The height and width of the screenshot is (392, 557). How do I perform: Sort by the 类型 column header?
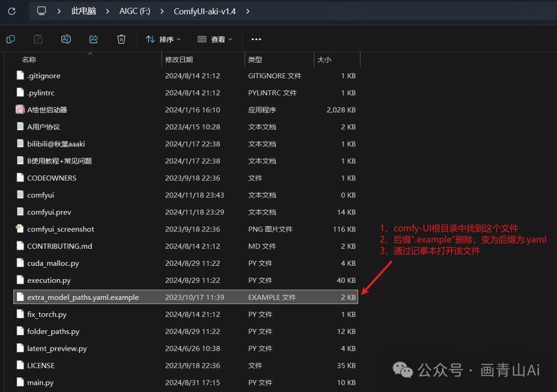coord(255,60)
